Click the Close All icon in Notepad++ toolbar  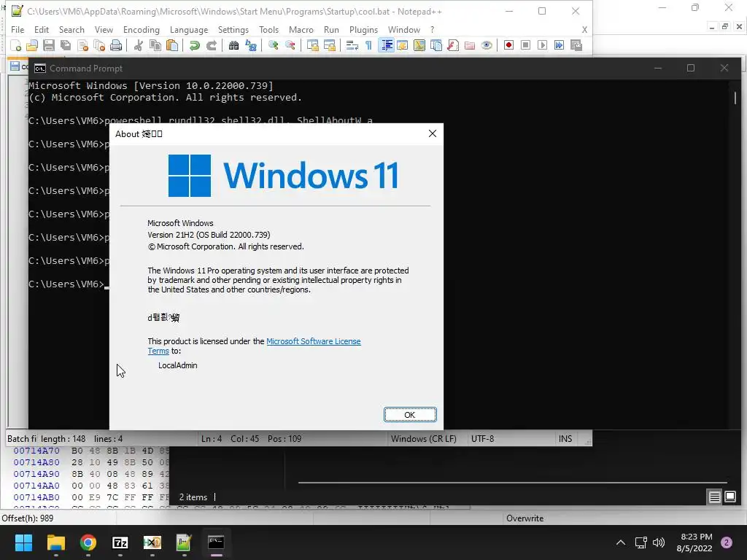tap(99, 45)
